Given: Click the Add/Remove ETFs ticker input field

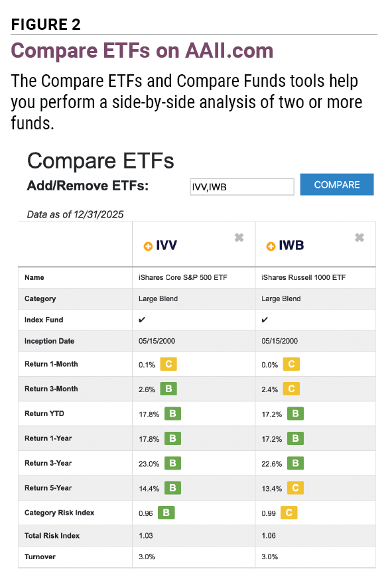Looking at the screenshot, I should (x=242, y=186).
